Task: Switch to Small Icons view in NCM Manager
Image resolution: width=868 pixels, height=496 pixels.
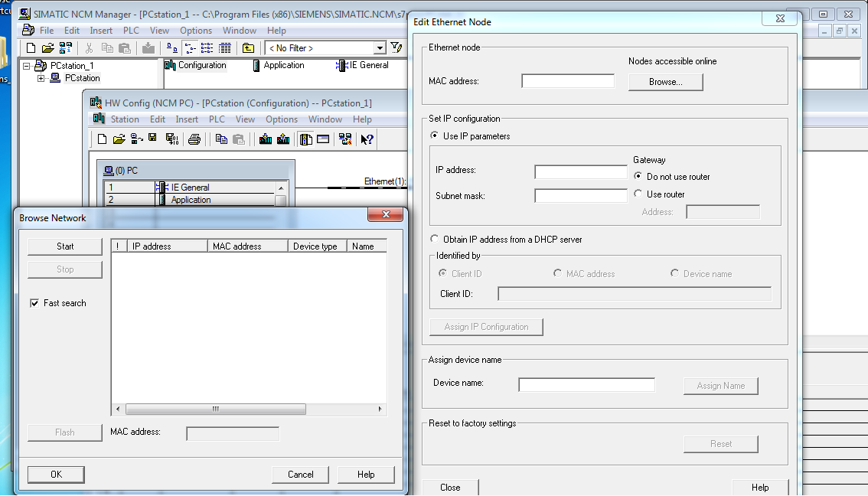Action: [190, 48]
